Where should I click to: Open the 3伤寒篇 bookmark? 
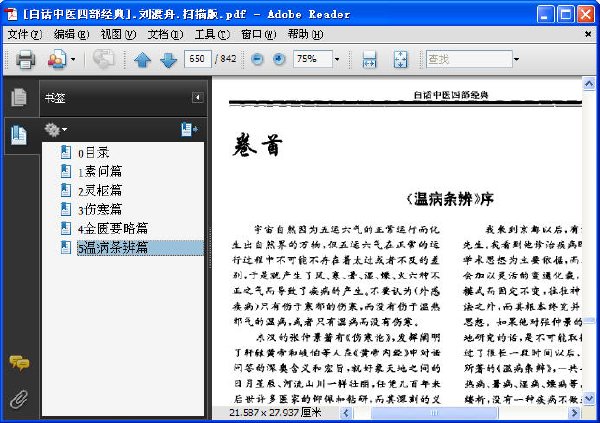(100, 209)
